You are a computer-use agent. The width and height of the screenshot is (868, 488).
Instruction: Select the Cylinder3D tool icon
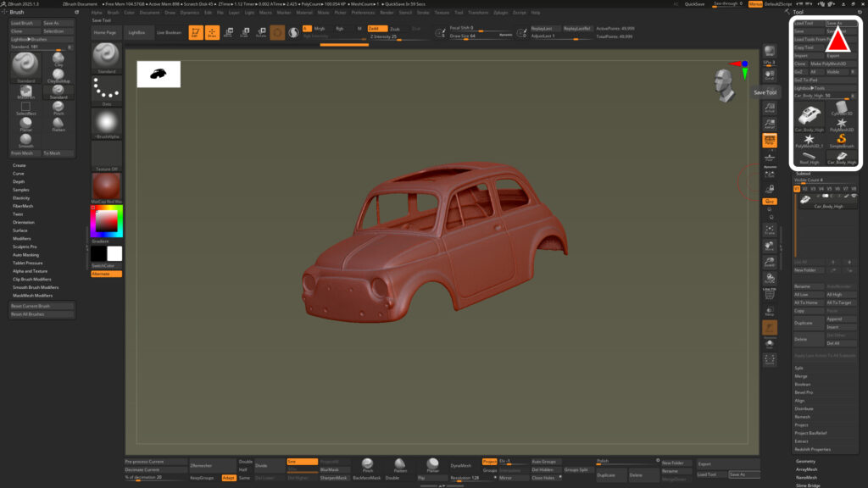point(843,108)
